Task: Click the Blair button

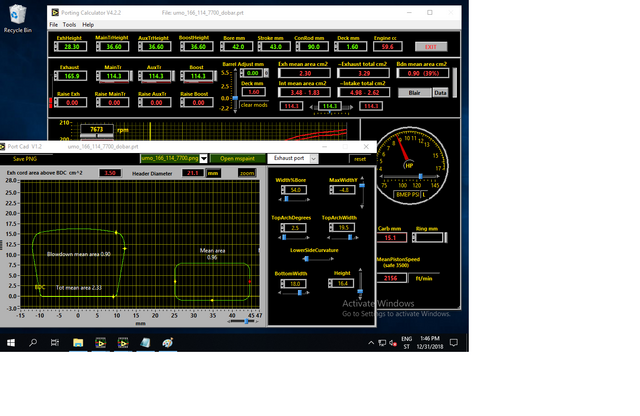Action: (414, 93)
